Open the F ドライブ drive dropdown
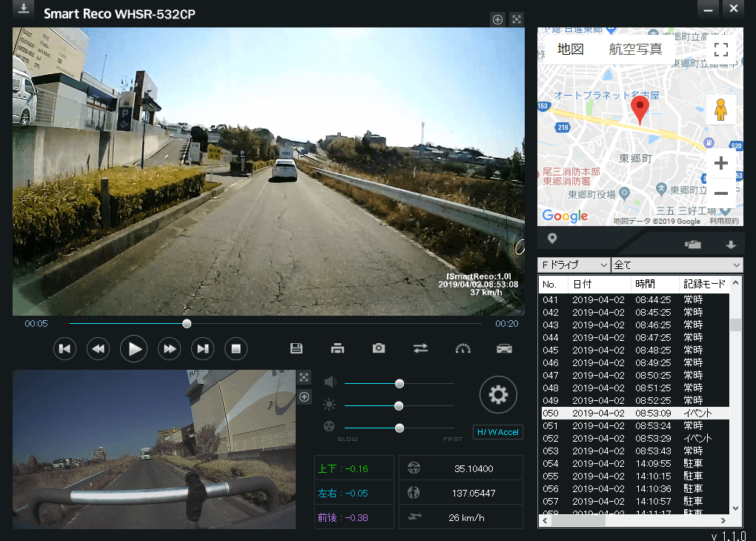 point(573,265)
